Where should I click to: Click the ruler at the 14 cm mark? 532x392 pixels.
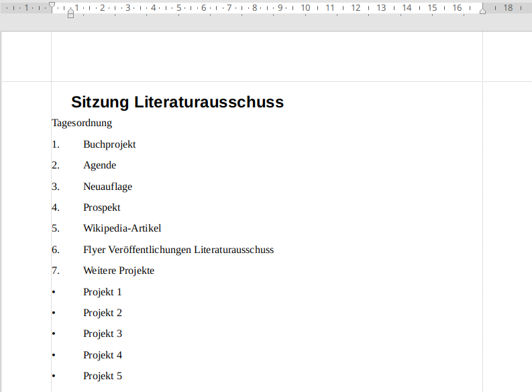407,8
